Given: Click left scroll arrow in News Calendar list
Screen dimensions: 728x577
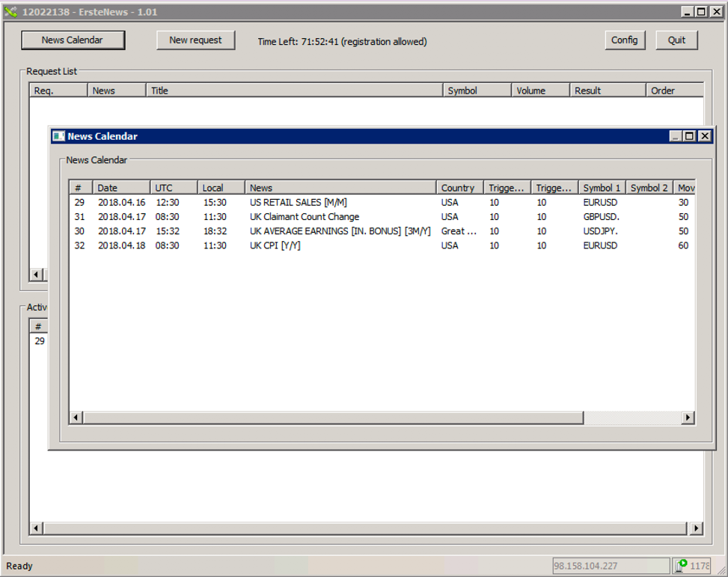Looking at the screenshot, I should point(76,418).
